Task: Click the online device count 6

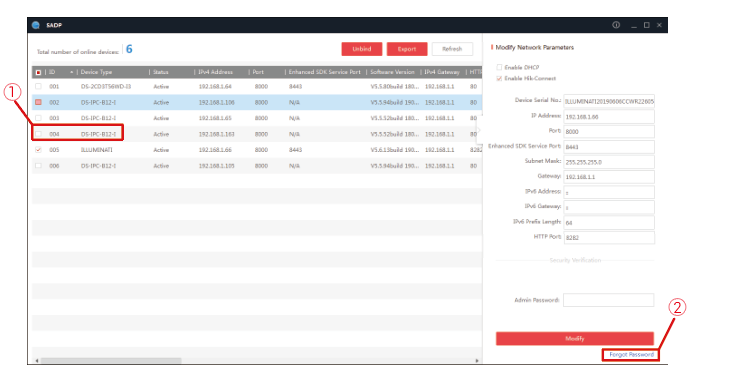Action: (129, 49)
